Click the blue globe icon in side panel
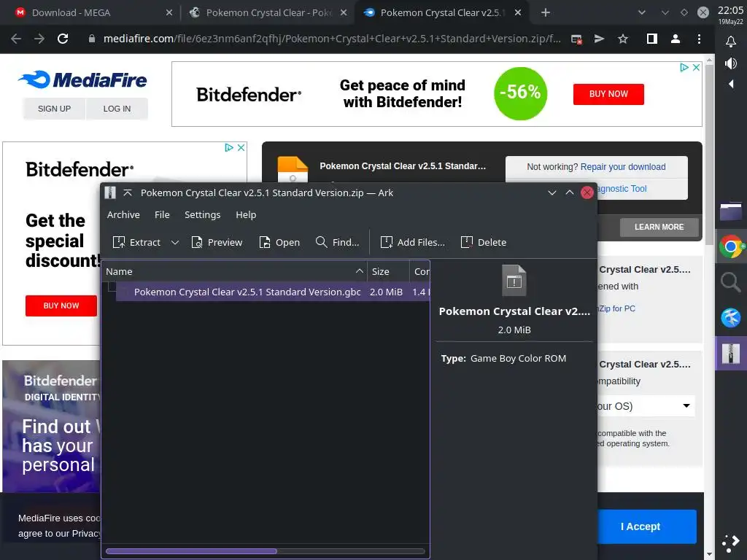The height and width of the screenshot is (560, 747). [x=731, y=318]
